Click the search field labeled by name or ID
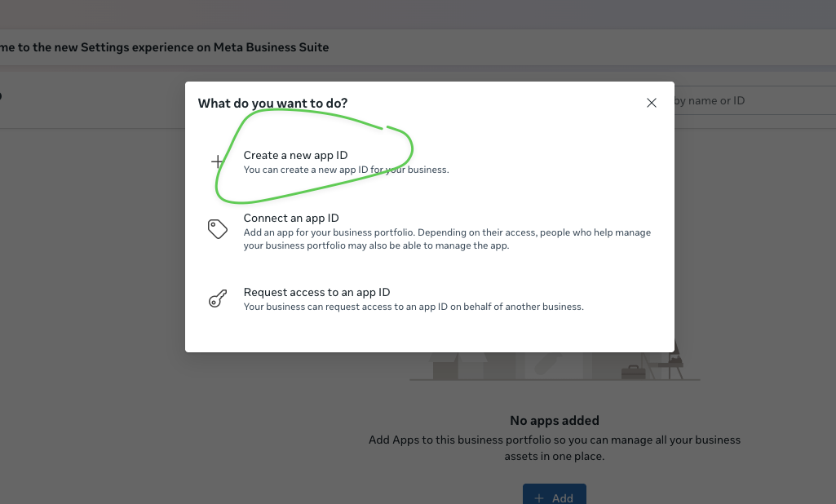836x504 pixels. [750, 99]
